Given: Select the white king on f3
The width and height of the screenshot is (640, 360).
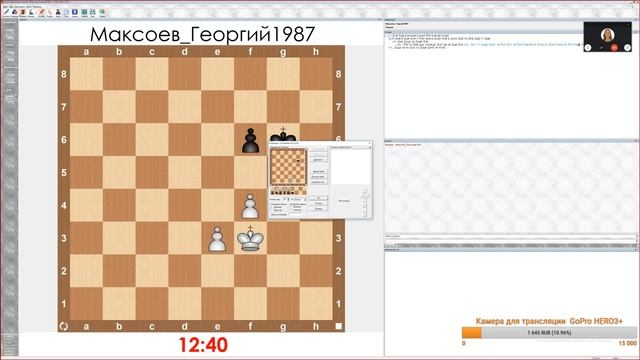Looking at the screenshot, I should pyautogui.click(x=250, y=238).
